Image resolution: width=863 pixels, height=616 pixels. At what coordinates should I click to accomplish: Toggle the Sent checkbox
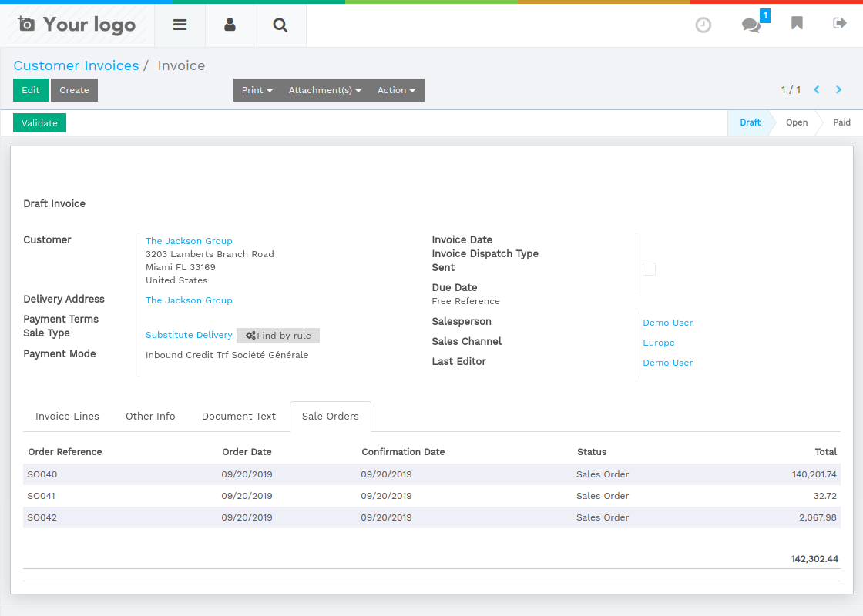649,269
